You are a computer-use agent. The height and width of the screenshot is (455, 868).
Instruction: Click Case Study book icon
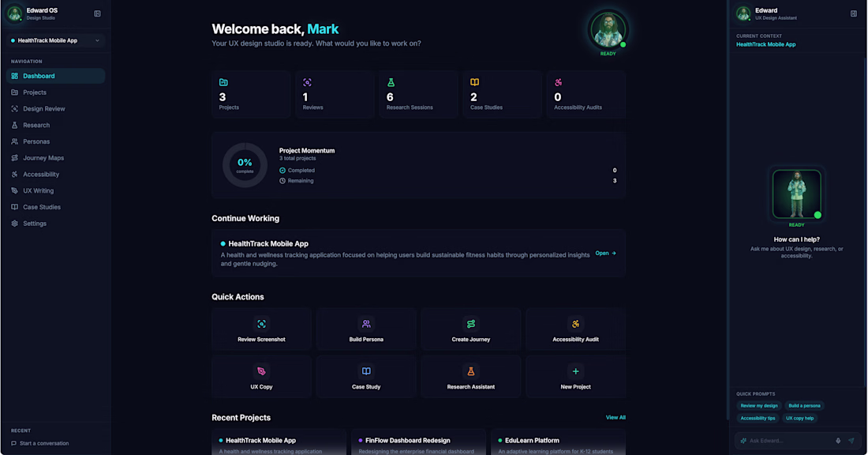coord(366,371)
